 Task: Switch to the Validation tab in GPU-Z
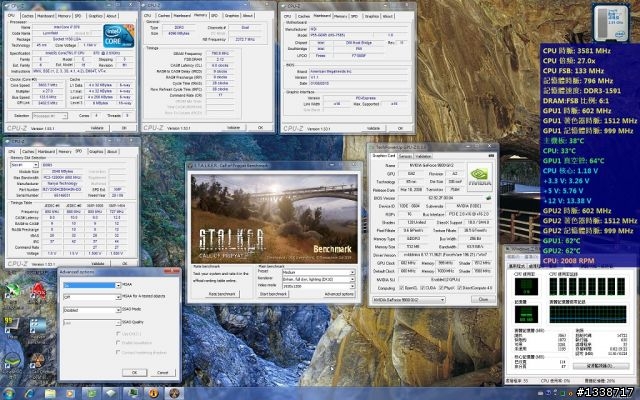click(x=423, y=156)
